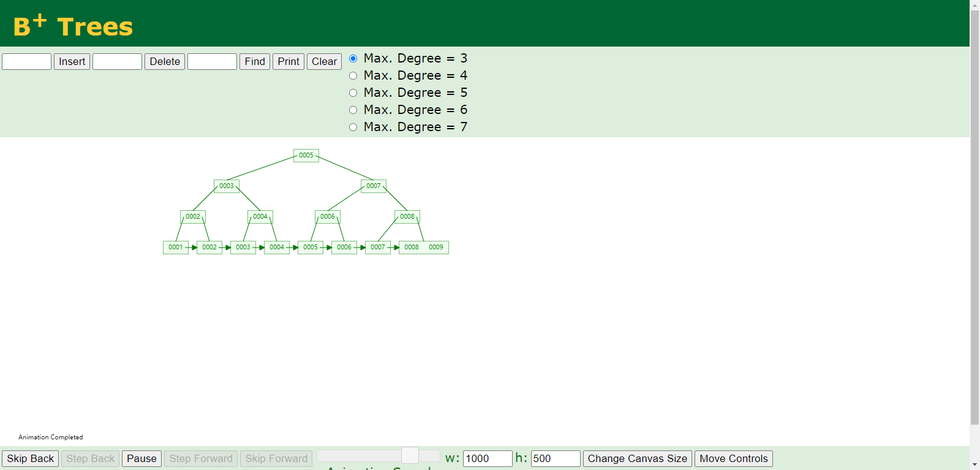Click leaf node 0006 in bottom row

click(x=344, y=248)
